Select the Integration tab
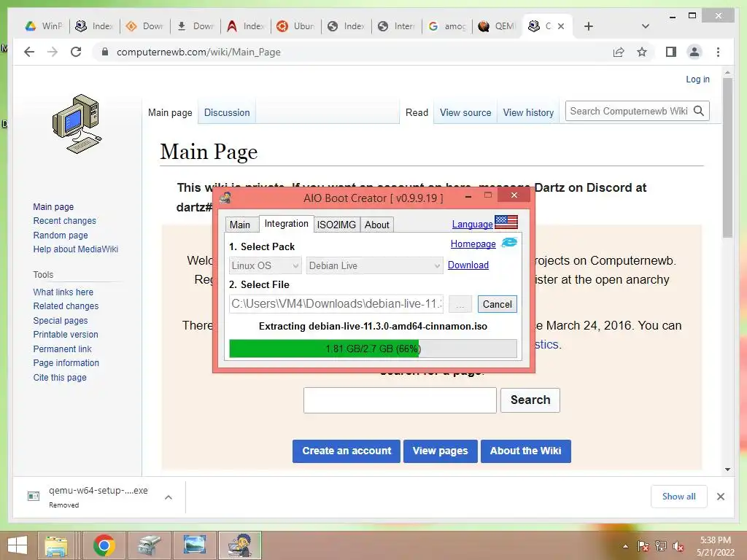This screenshot has height=560, width=747. click(286, 224)
